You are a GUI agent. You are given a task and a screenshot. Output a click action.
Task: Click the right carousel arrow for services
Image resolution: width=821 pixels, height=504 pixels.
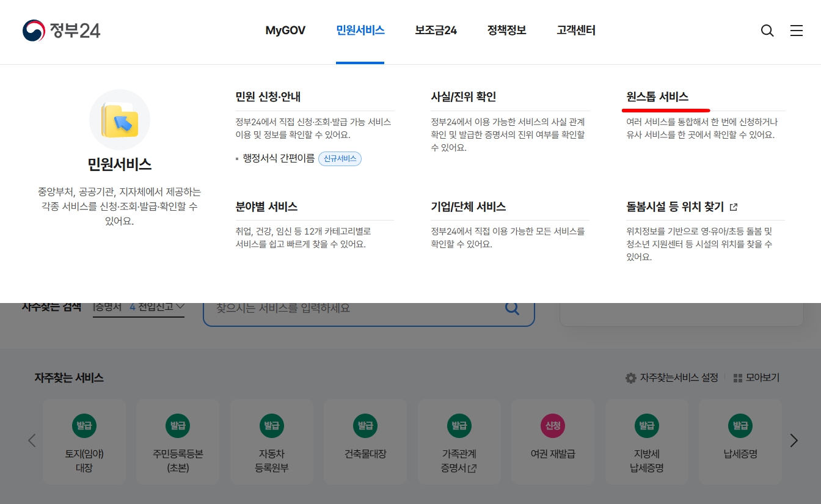[794, 440]
